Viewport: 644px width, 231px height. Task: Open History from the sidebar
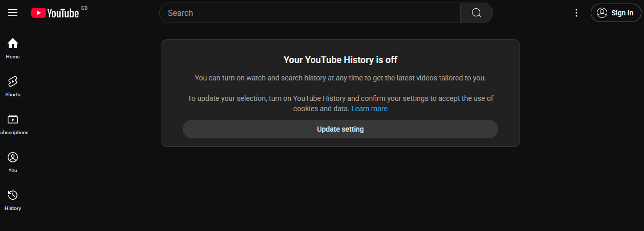(x=13, y=200)
